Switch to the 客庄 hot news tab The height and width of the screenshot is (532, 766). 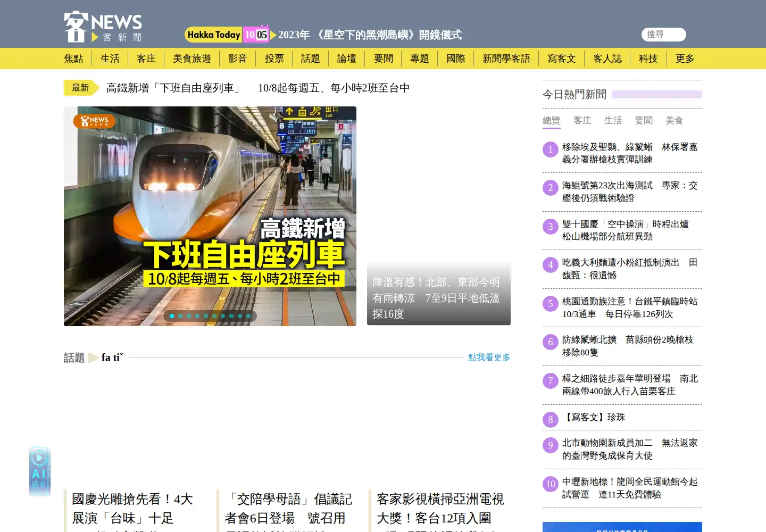582,121
